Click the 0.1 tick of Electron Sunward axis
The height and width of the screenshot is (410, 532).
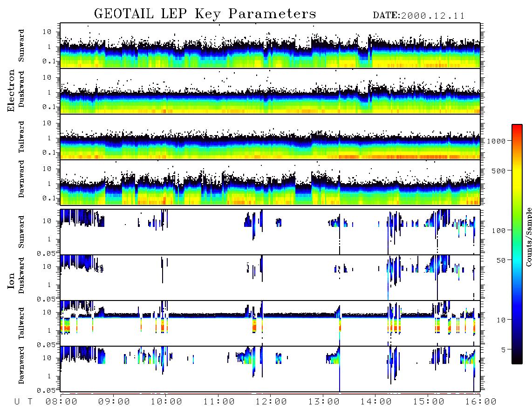coord(48,61)
